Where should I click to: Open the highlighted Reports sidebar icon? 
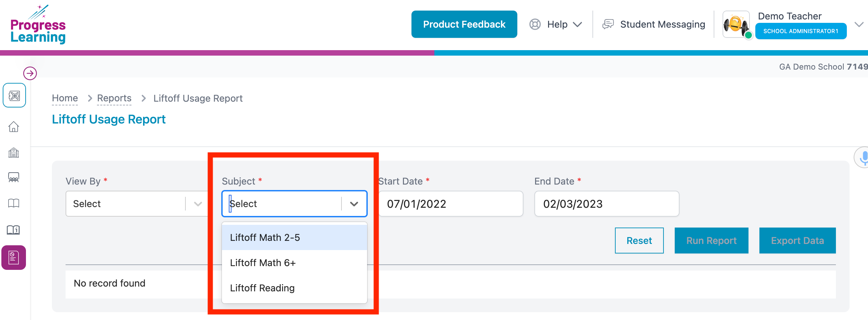coord(14,258)
